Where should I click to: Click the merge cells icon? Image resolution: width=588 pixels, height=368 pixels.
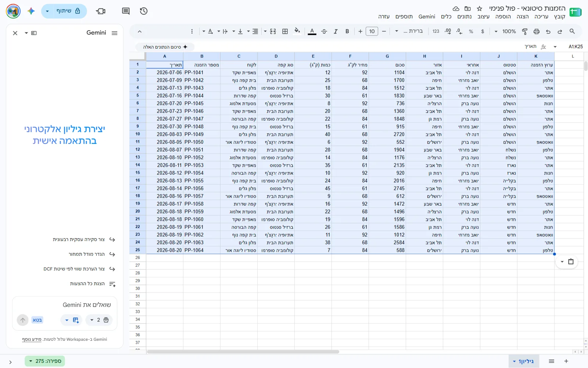(273, 31)
